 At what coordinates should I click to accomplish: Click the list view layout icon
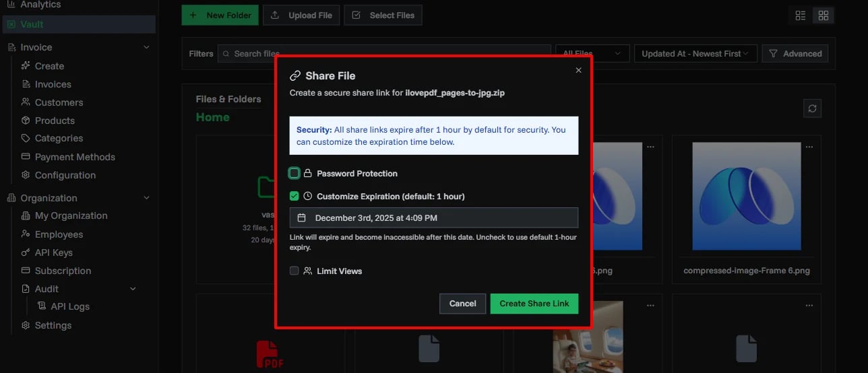tap(801, 15)
